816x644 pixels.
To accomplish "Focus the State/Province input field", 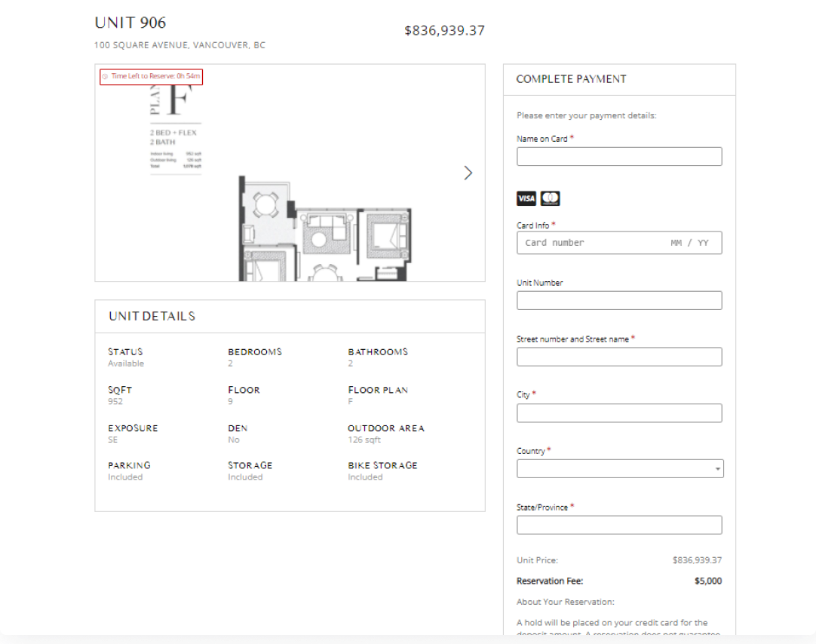I will click(619, 525).
